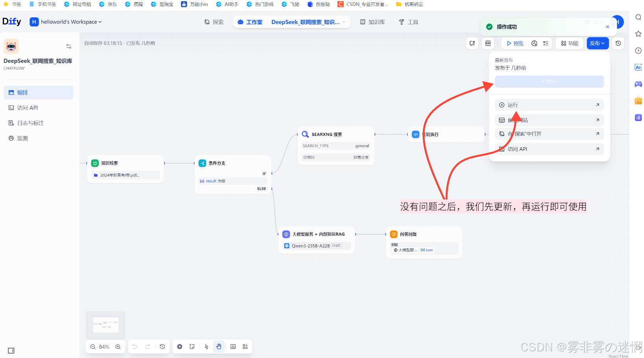Add a new node with plus icon
The width and height of the screenshot is (644, 358).
tap(179, 347)
